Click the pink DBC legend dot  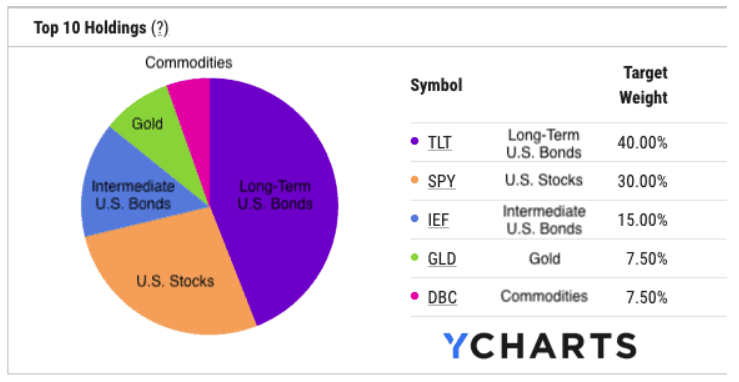(415, 296)
